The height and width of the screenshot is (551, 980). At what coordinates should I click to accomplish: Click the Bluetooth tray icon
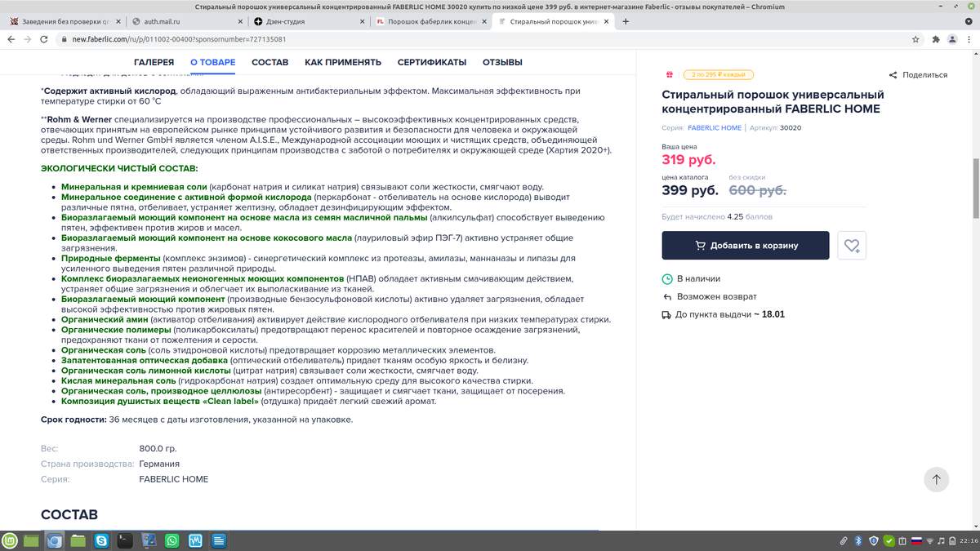coord(858,540)
